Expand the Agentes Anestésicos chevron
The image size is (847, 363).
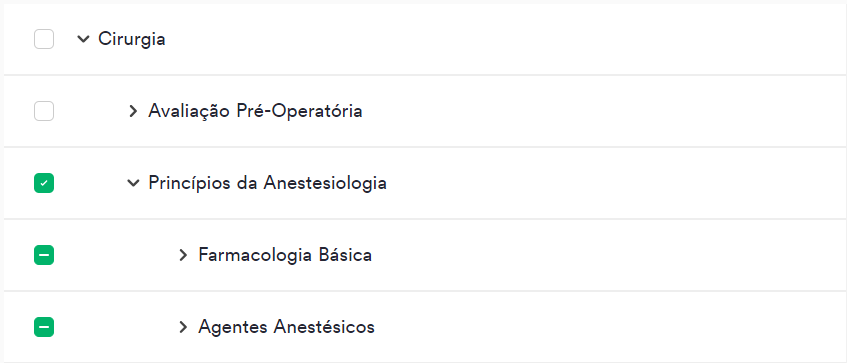click(183, 327)
